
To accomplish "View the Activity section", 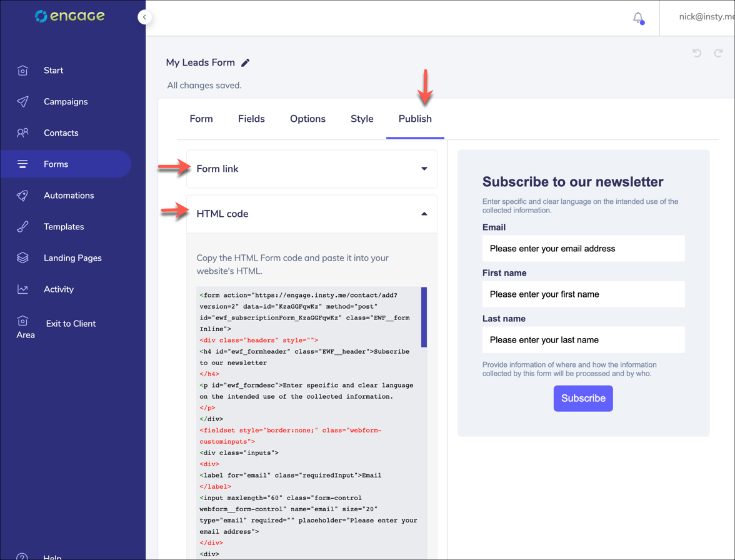I will [59, 289].
